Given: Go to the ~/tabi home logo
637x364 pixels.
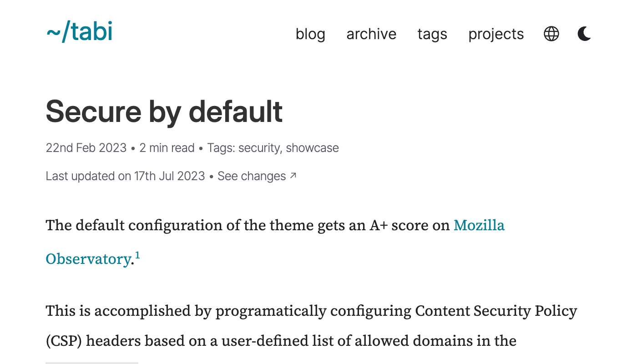Looking at the screenshot, I should (80, 33).
